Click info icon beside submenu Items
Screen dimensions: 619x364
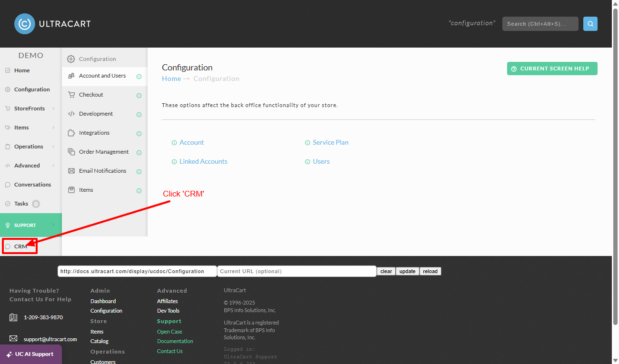[x=139, y=191]
